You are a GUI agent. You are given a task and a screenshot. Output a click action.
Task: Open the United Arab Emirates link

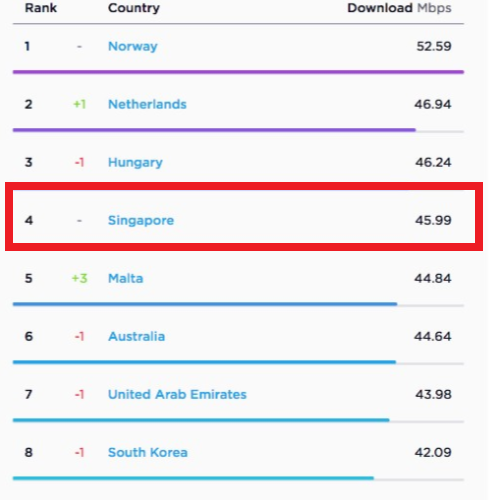177,394
